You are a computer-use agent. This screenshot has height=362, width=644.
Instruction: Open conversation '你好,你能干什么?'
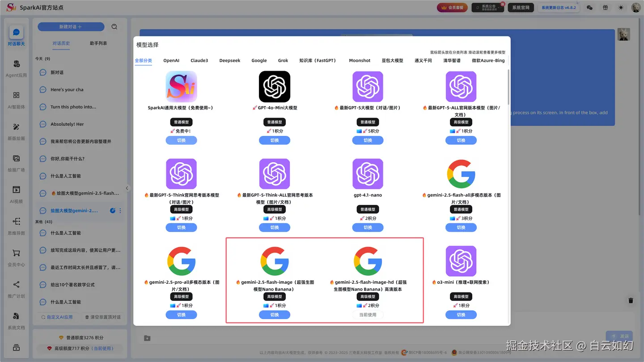(x=80, y=159)
